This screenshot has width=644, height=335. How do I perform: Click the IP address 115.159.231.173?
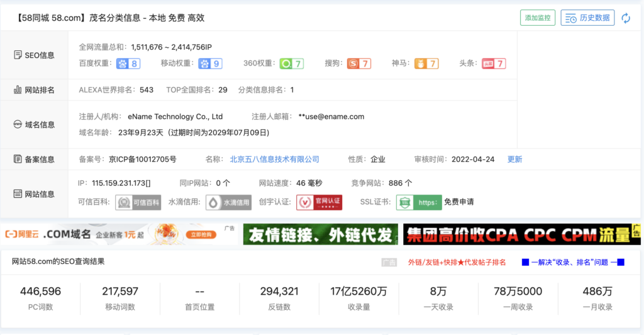[121, 183]
